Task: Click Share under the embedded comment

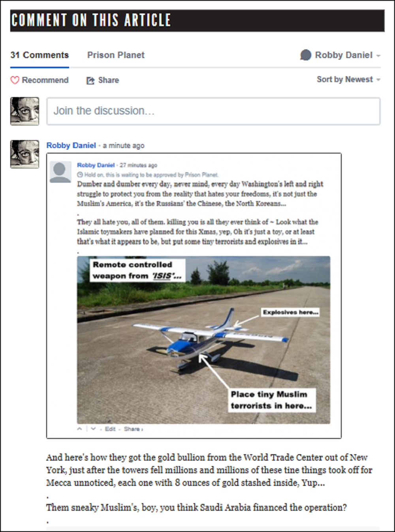Action: click(133, 429)
